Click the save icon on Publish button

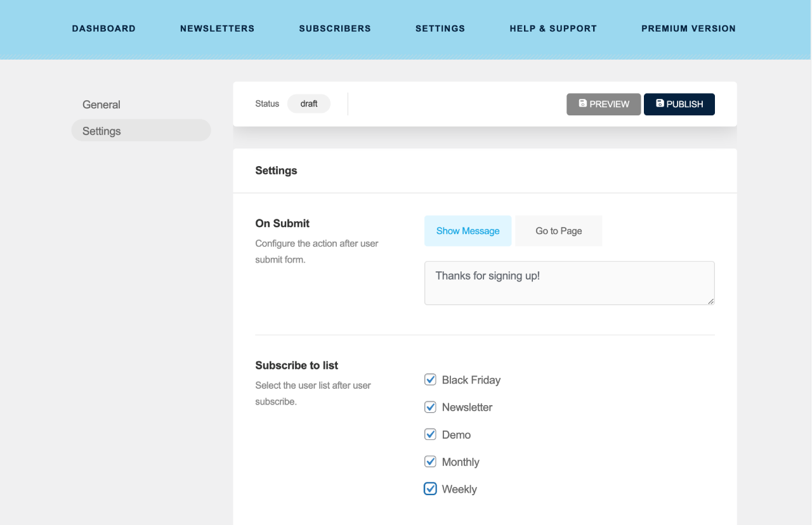660,103
